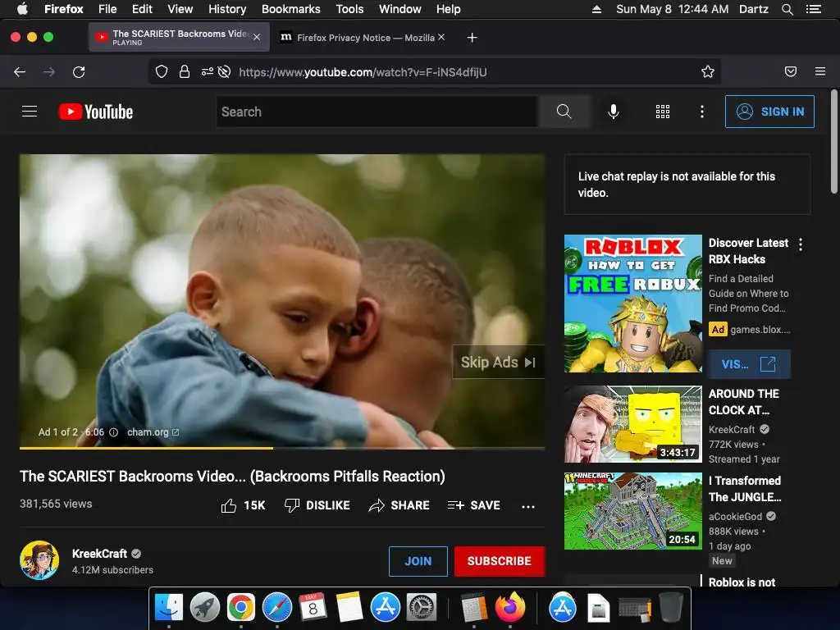
Task: Open Finder from the Dock
Action: (x=169, y=608)
